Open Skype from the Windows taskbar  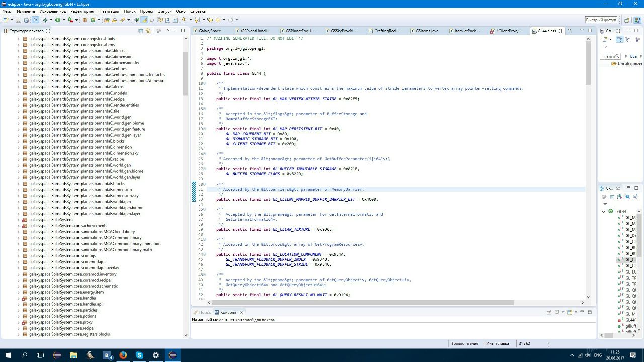click(139, 355)
